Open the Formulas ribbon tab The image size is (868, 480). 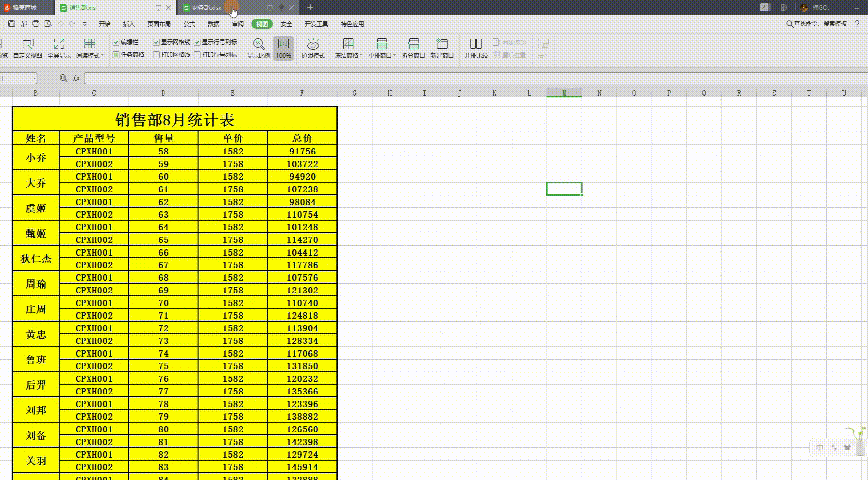pos(189,24)
